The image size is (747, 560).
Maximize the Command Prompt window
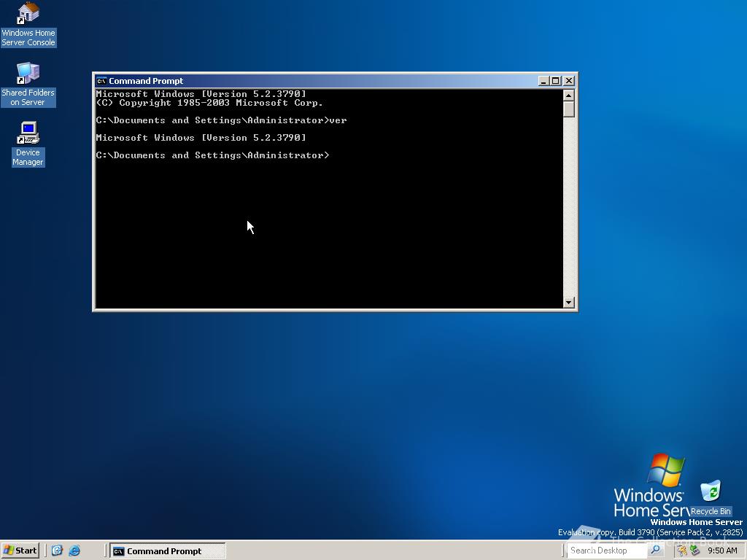tap(555, 81)
